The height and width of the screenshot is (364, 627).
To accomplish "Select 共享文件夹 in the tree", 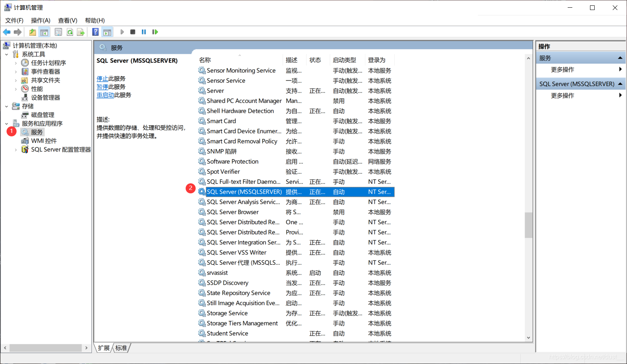I will (x=45, y=80).
